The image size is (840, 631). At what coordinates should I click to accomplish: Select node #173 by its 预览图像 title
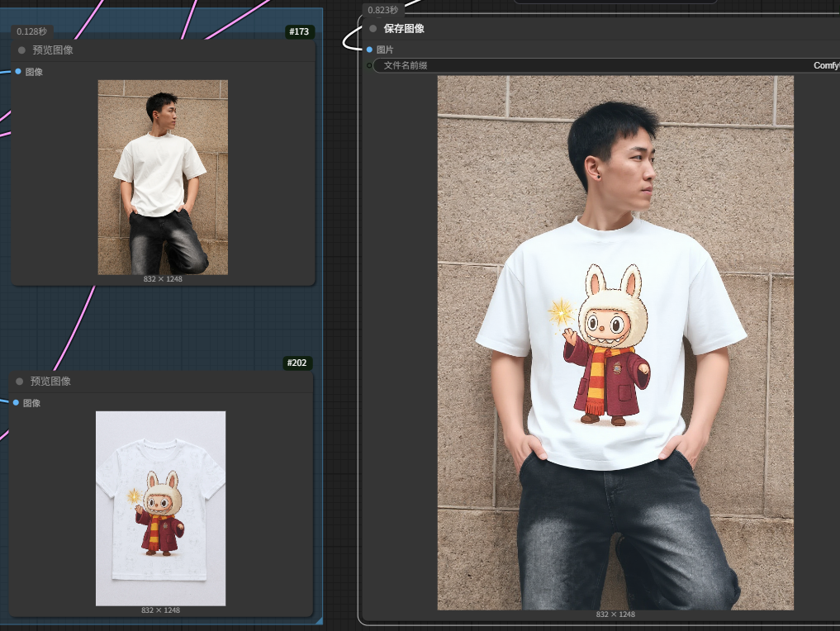pyautogui.click(x=53, y=50)
